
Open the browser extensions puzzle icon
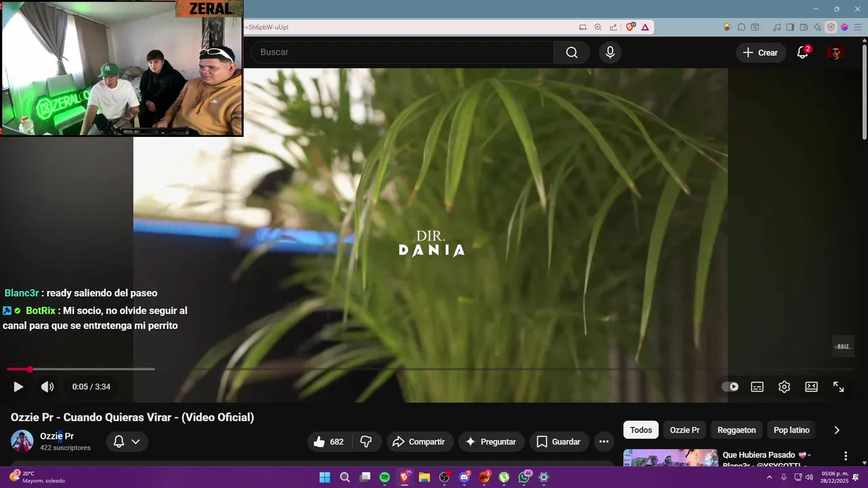tap(741, 27)
